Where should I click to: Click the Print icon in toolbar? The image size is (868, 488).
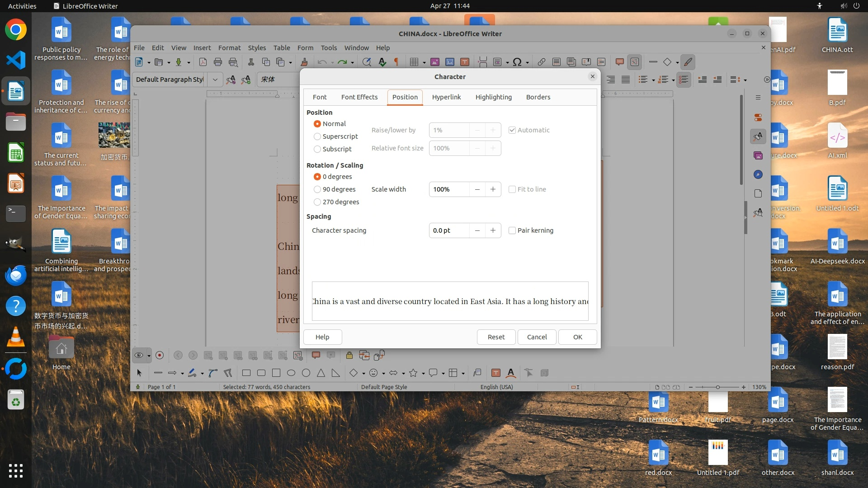(x=218, y=62)
